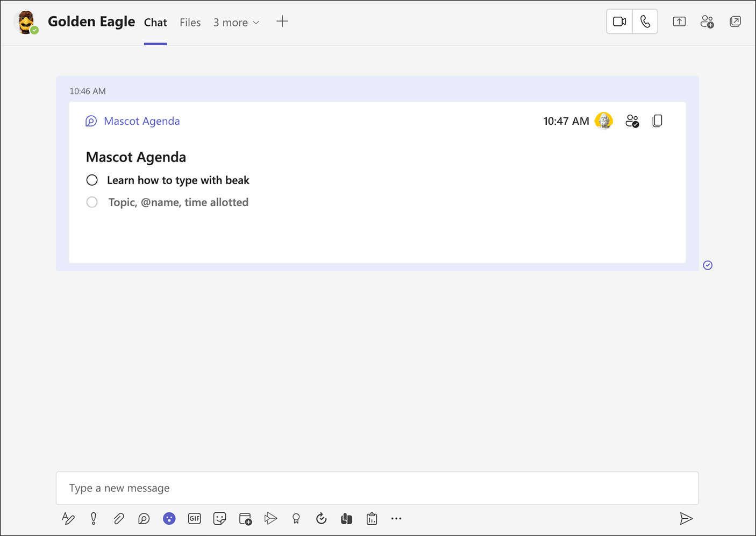This screenshot has height=536, width=756.
Task: Switch to the Files tab
Action: click(x=190, y=23)
